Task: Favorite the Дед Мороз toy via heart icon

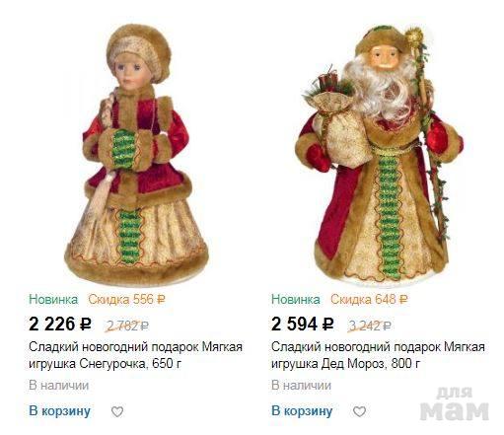Action: [359, 411]
